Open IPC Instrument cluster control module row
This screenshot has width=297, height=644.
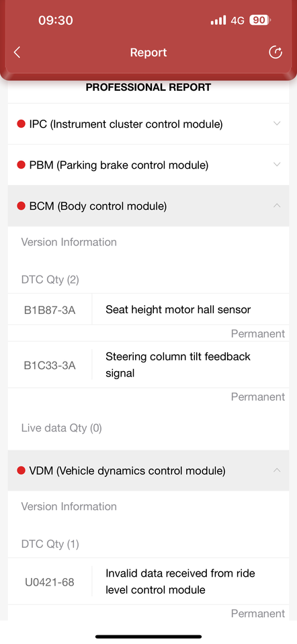[x=148, y=124]
